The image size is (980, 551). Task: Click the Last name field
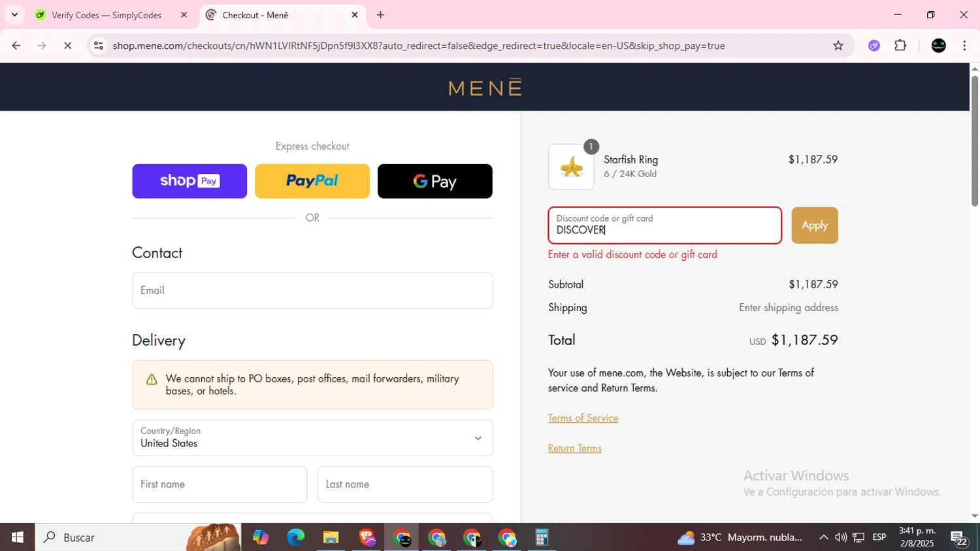pos(405,484)
